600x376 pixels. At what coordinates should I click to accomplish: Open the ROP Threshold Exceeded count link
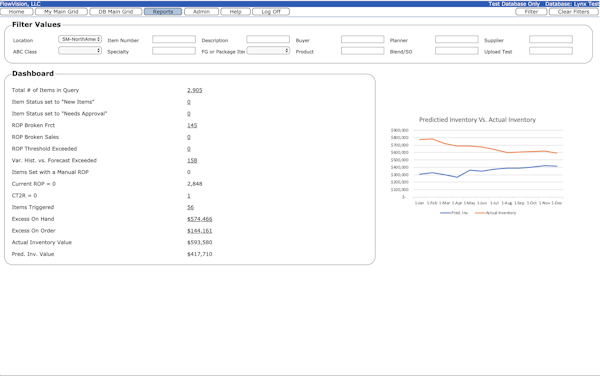(x=189, y=149)
